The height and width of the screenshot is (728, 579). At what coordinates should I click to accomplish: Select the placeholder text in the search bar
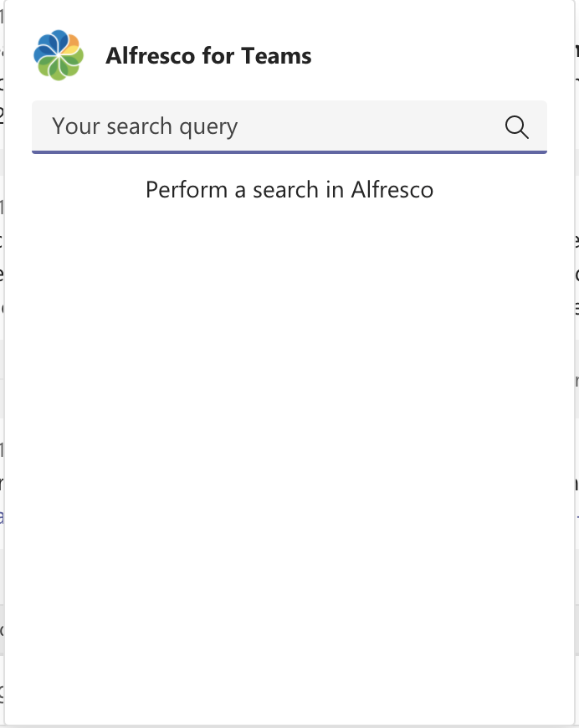pyautogui.click(x=144, y=126)
